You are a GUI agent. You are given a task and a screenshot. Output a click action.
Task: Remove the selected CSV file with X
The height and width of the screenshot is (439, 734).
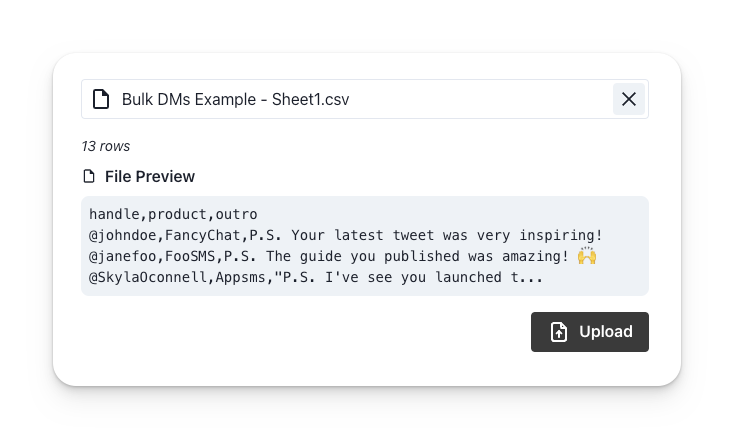click(x=629, y=99)
